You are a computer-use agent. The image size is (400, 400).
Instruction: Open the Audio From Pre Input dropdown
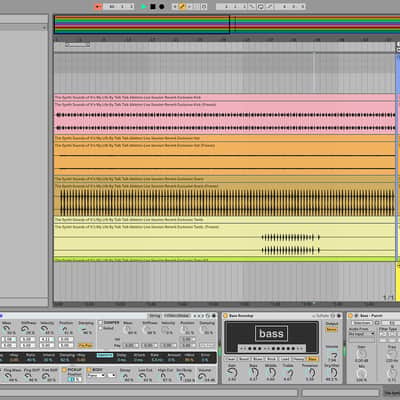[x=362, y=334]
